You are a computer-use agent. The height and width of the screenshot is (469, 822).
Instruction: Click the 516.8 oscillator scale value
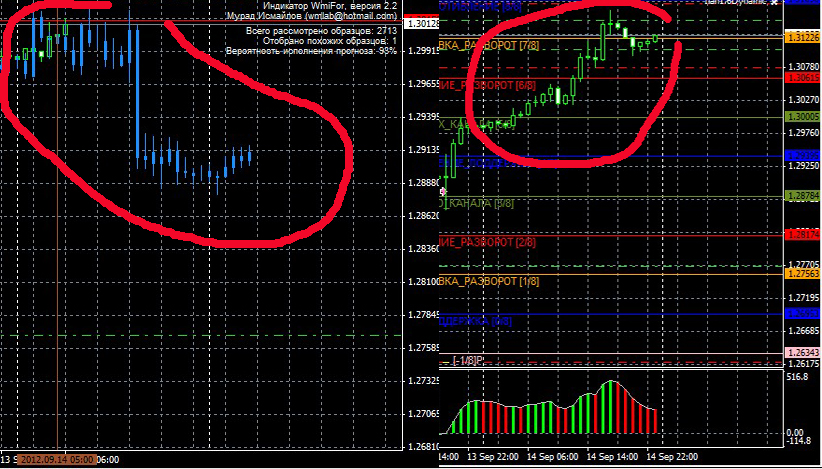point(797,377)
